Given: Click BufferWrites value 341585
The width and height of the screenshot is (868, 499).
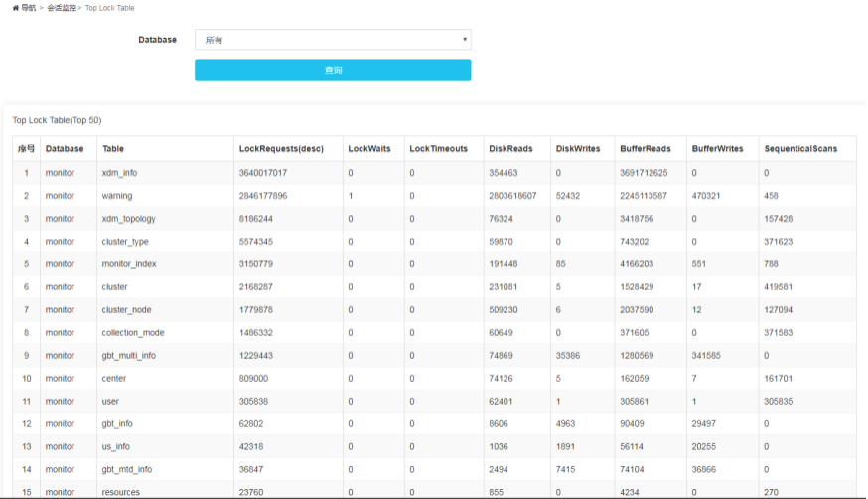Looking at the screenshot, I should click(706, 355).
